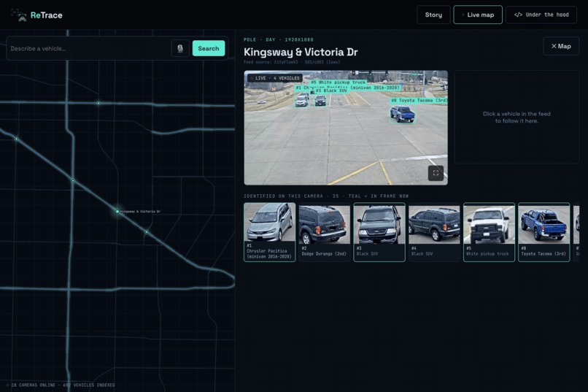Open the #4 Black SUV thumbnail card
Image resolution: width=588 pixels, height=392 pixels.
pos(434,232)
